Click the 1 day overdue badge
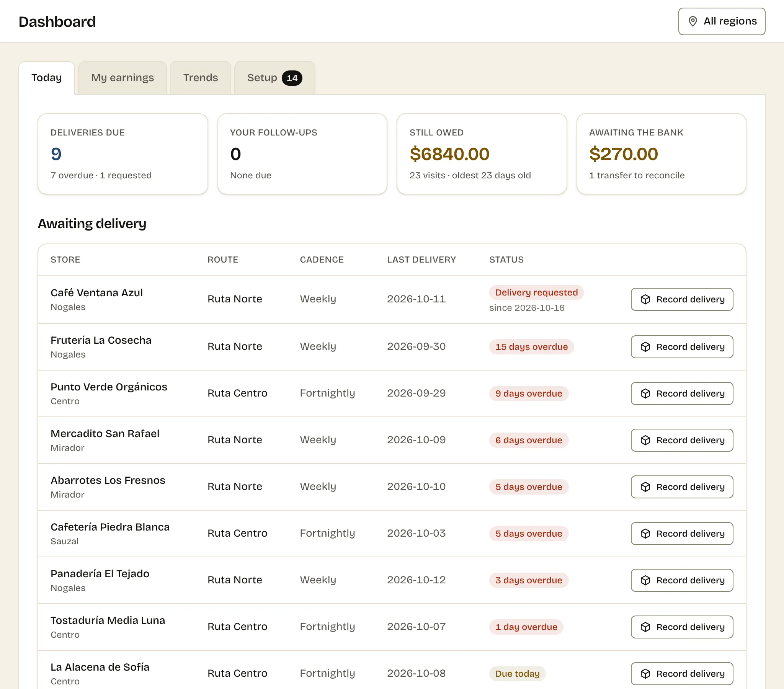 tap(526, 627)
